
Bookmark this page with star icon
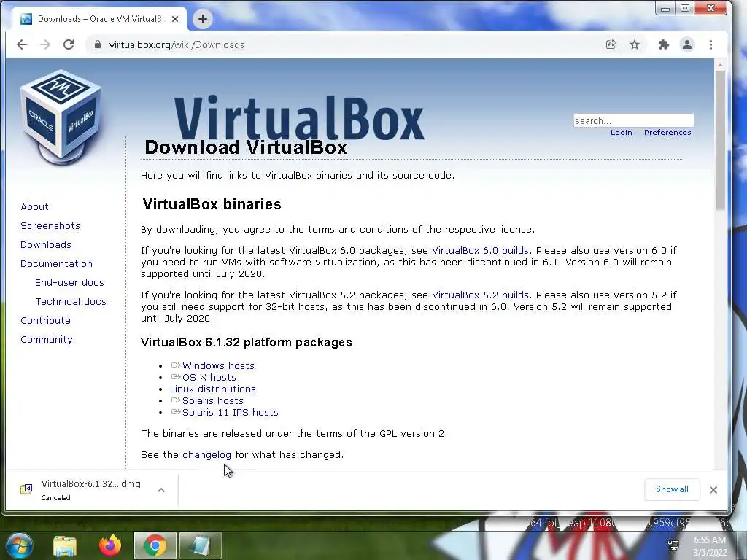(635, 44)
